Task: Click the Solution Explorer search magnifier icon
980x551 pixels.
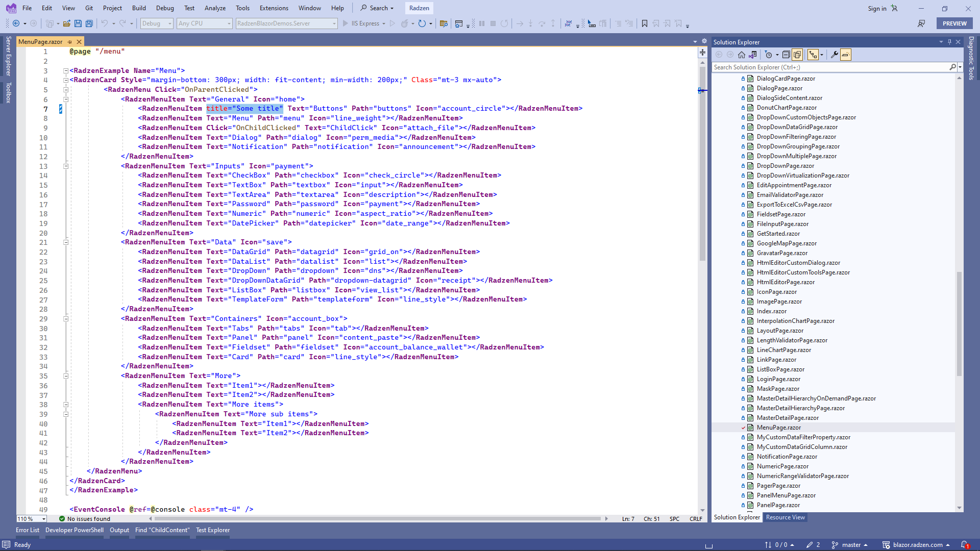Action: 952,67
